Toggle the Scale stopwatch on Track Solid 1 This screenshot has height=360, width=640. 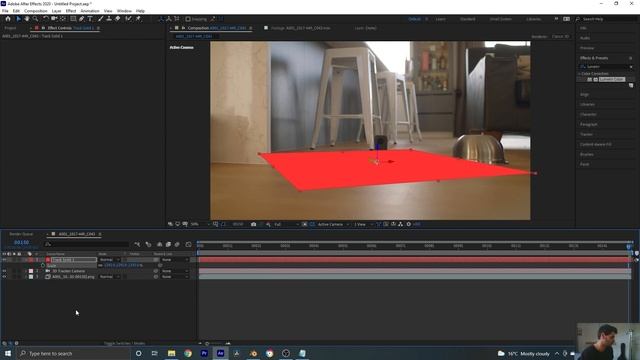click(43, 265)
